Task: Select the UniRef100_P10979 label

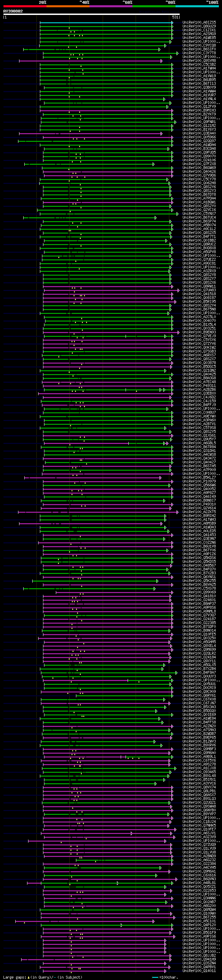Action: tap(199, 481)
